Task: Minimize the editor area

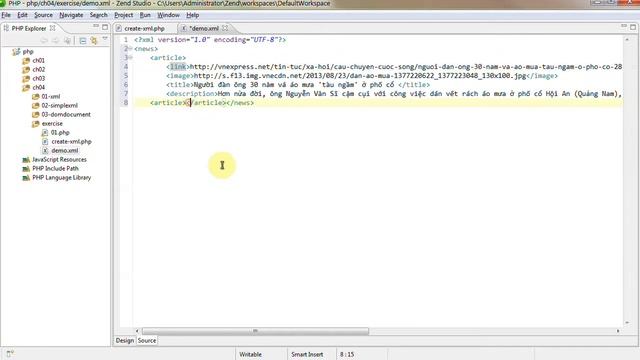Action: click(x=624, y=27)
